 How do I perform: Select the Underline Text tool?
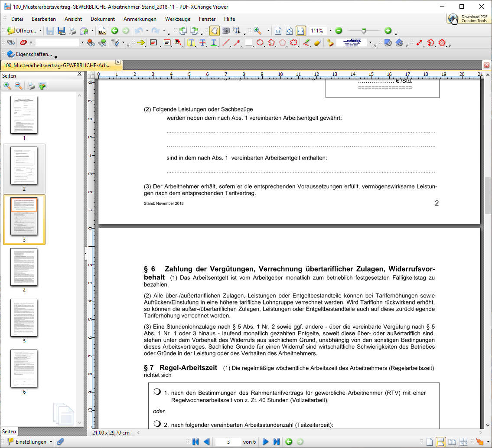coord(214,43)
